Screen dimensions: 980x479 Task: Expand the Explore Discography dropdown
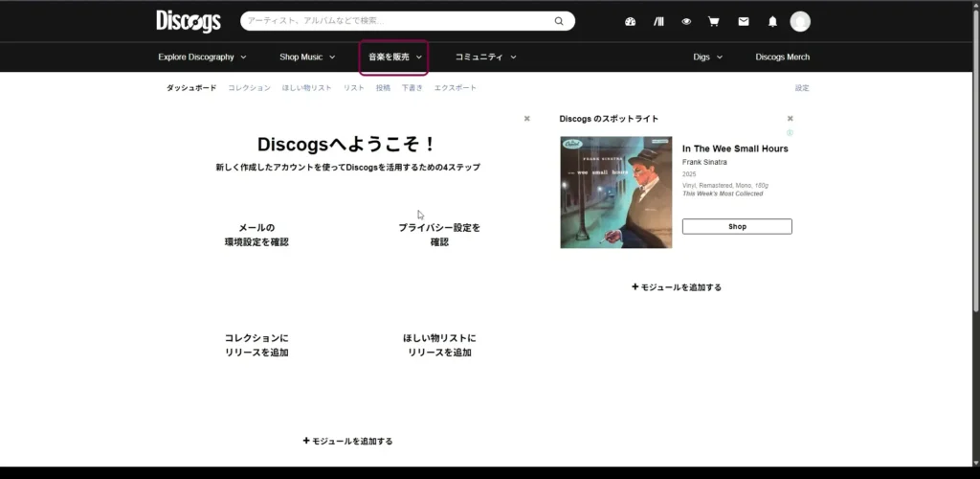pyautogui.click(x=202, y=57)
